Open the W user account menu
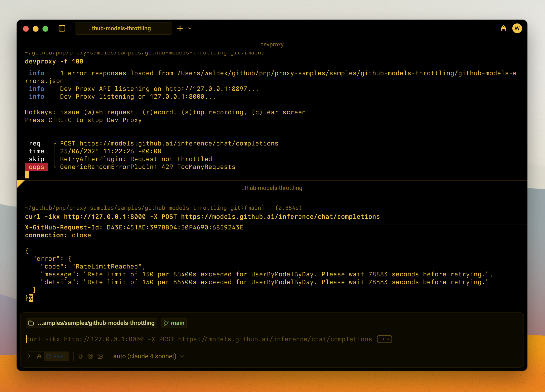This screenshot has height=392, width=545. pos(517,28)
